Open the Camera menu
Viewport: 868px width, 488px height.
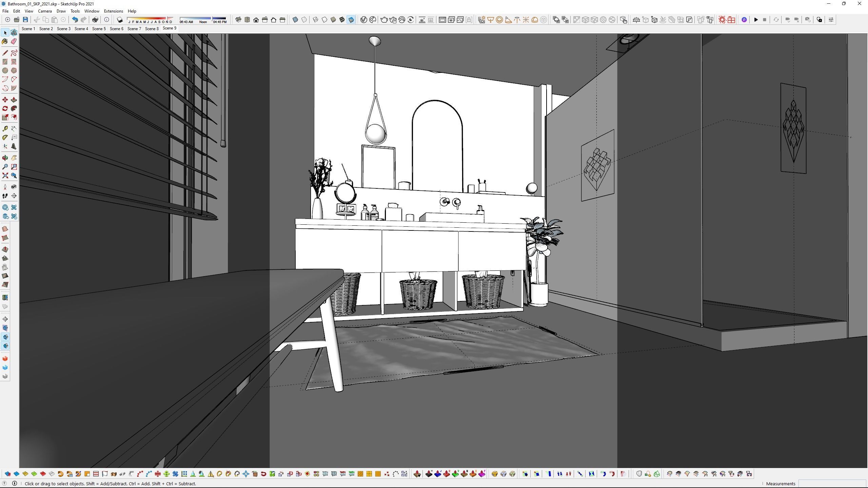(45, 11)
